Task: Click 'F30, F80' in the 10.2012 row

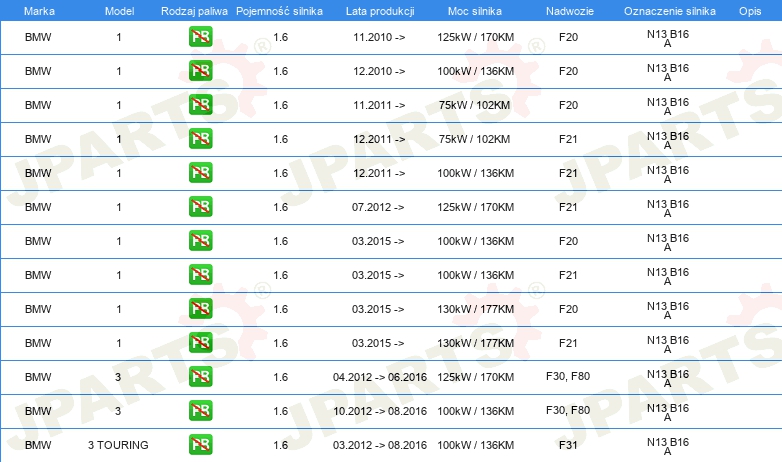Action: click(x=568, y=410)
